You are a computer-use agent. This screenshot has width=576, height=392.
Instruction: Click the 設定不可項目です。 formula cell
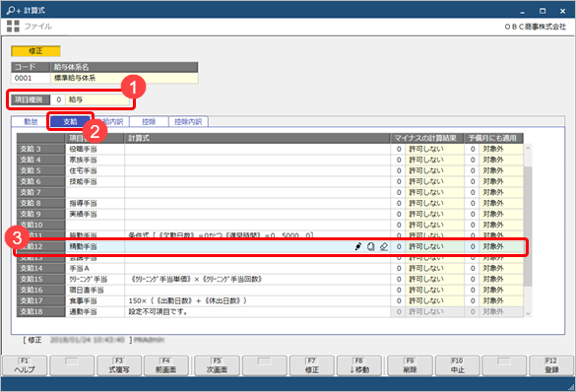[257, 311]
